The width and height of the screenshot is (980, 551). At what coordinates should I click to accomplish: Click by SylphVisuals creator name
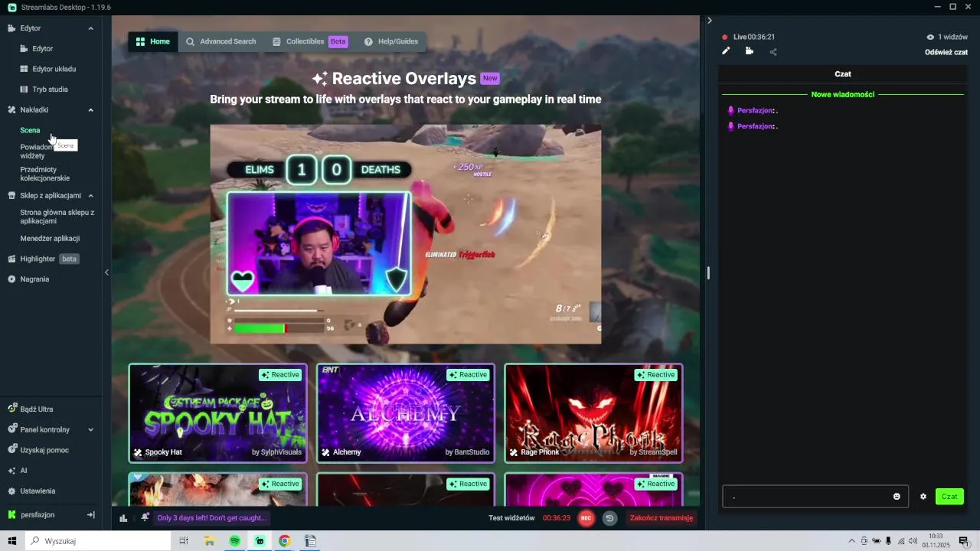click(x=277, y=452)
